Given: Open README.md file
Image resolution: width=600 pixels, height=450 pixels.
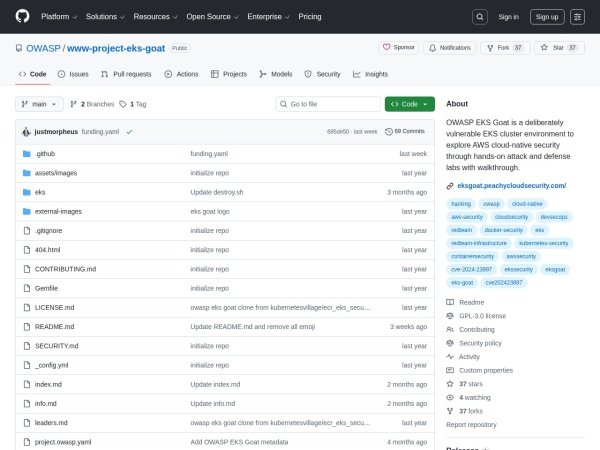Looking at the screenshot, I should (x=54, y=327).
